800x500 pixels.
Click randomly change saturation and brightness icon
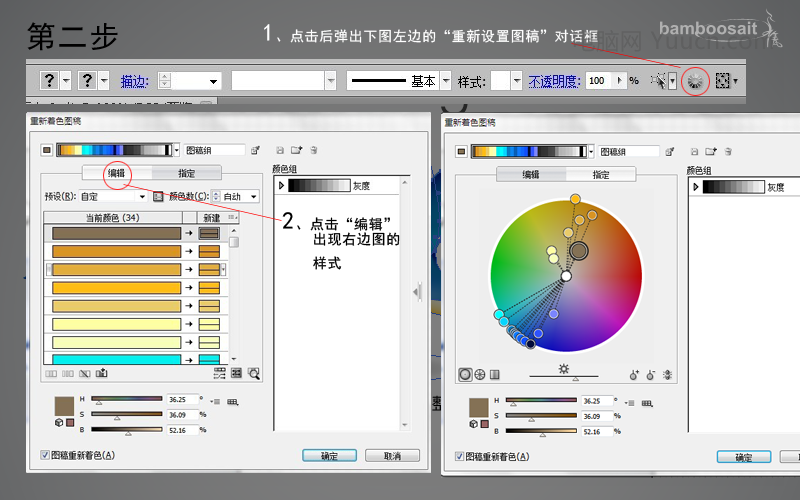point(236,373)
